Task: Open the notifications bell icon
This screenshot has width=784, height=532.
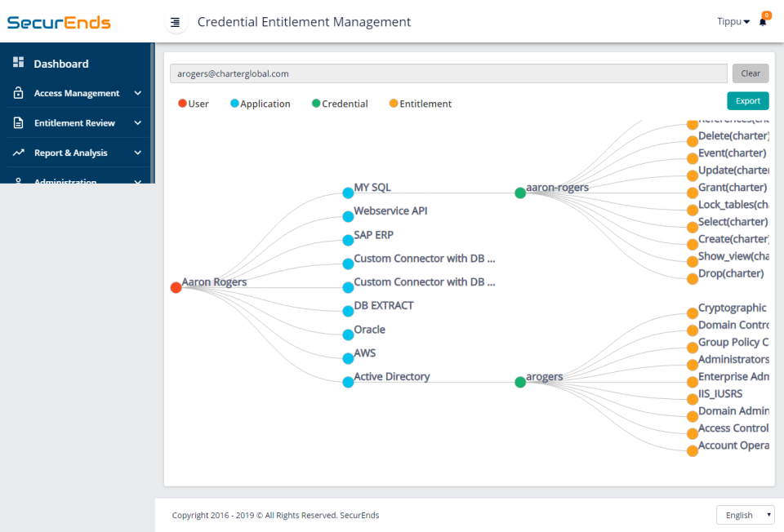Action: [763, 22]
